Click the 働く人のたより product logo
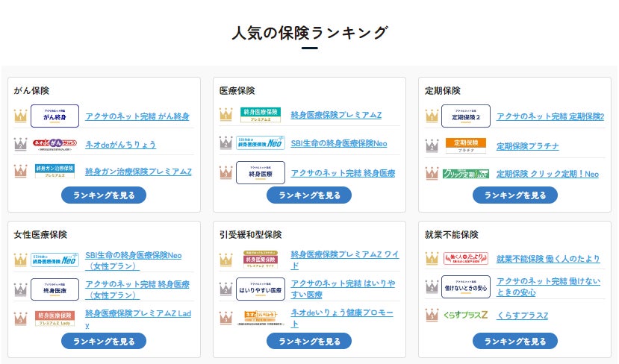 (466, 259)
